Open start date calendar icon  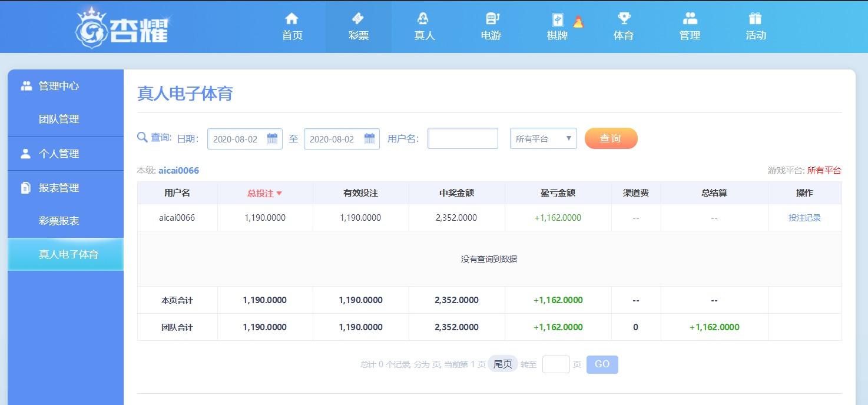click(x=272, y=139)
